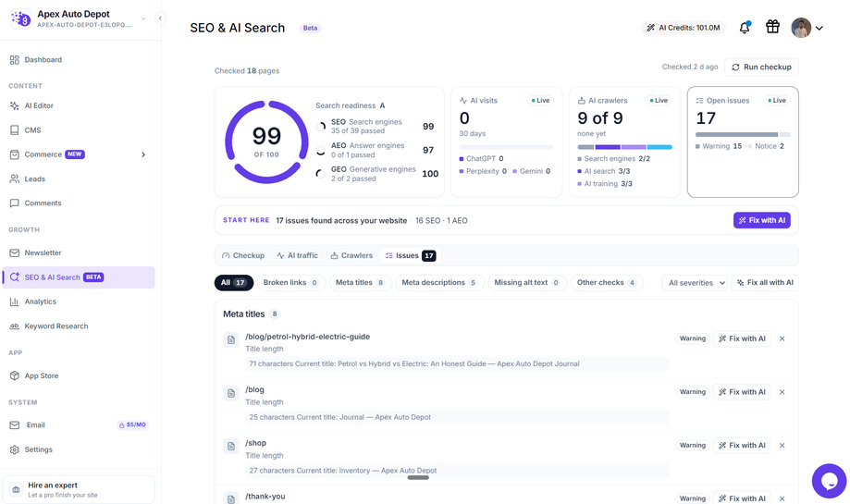Open the chat support bubble
The height and width of the screenshot is (504, 850).
[829, 481]
